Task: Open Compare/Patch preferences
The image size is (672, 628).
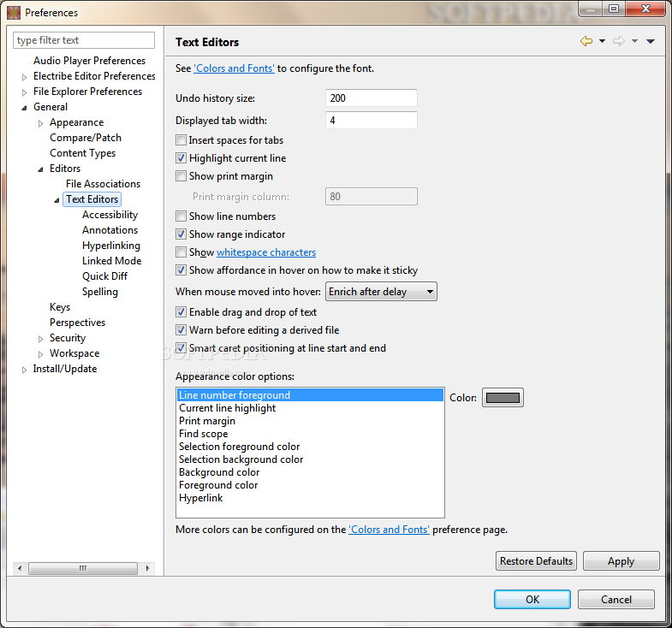Action: [86, 138]
